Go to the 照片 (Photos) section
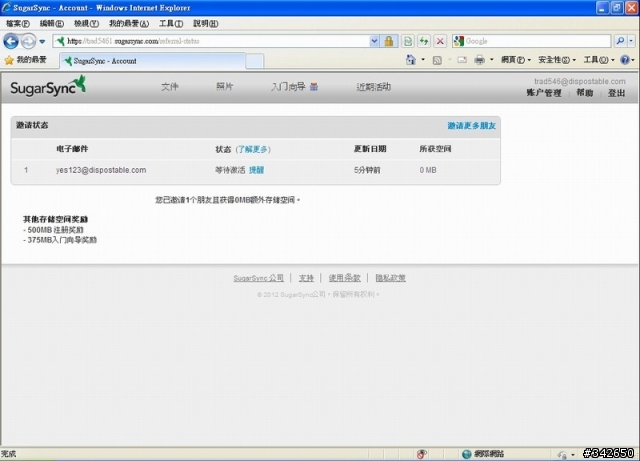This screenshot has height=461, width=640. (224, 87)
